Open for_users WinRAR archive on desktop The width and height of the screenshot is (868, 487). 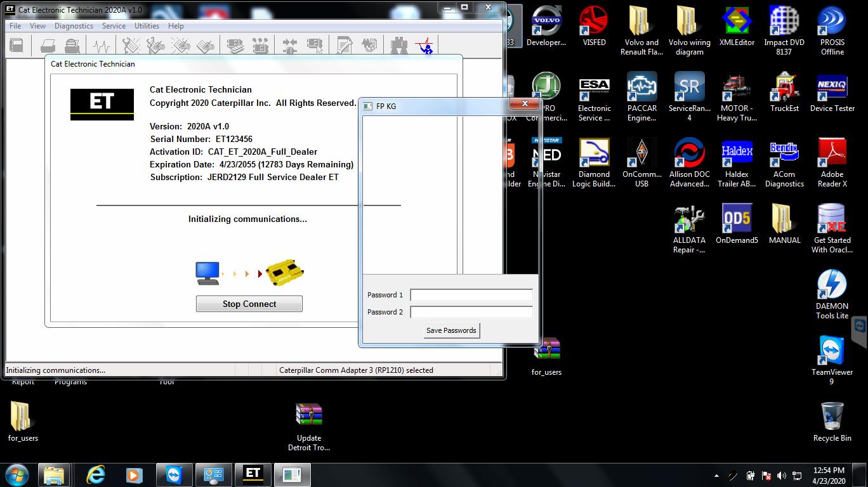coord(546,356)
